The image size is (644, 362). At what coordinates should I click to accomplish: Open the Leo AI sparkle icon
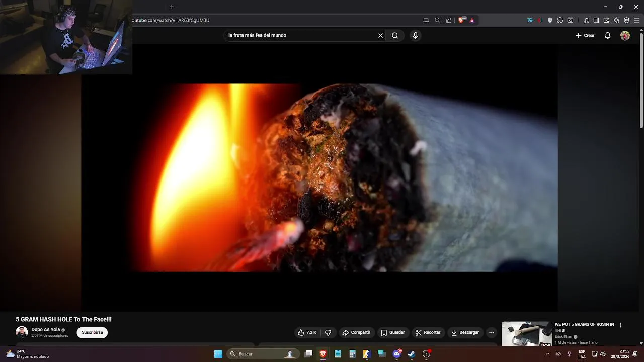[x=616, y=20]
